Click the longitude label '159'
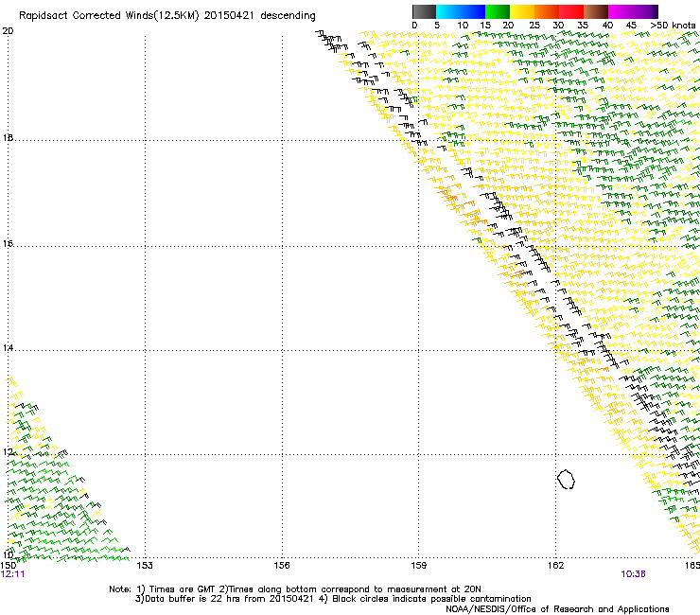 [418, 566]
